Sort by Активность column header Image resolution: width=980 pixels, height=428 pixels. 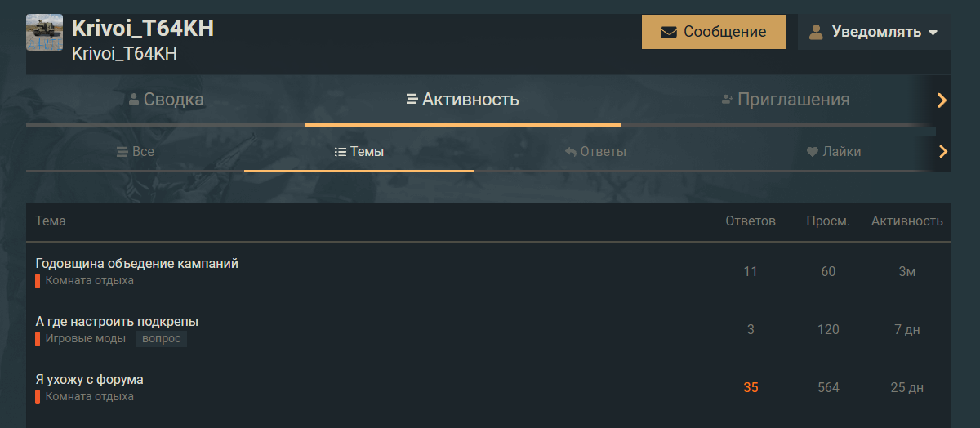pos(907,221)
